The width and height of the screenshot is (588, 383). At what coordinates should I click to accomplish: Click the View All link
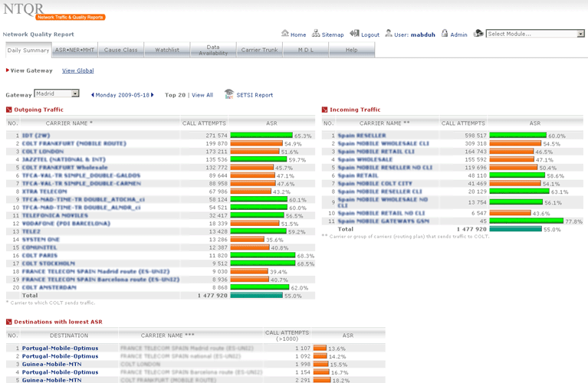(202, 95)
